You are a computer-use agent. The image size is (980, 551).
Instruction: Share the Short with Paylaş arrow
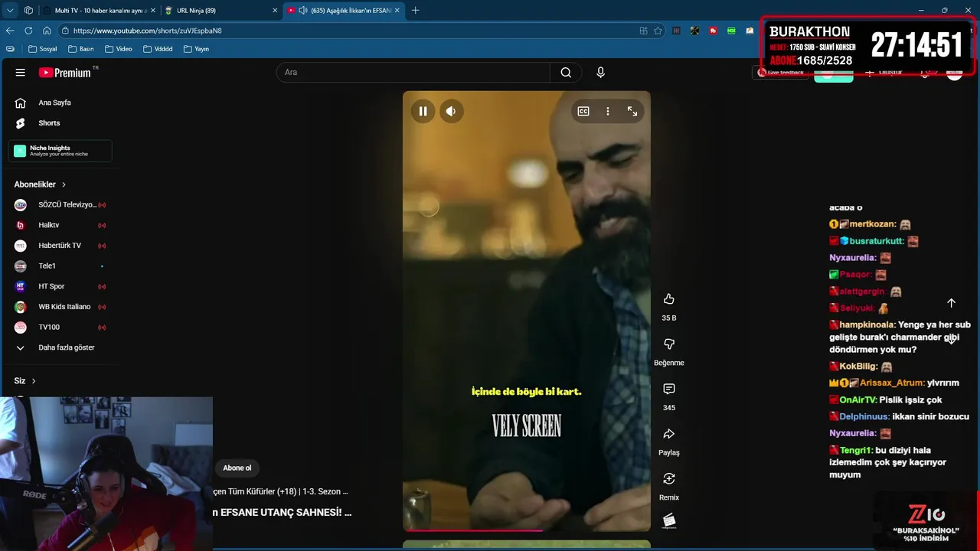[x=669, y=434]
